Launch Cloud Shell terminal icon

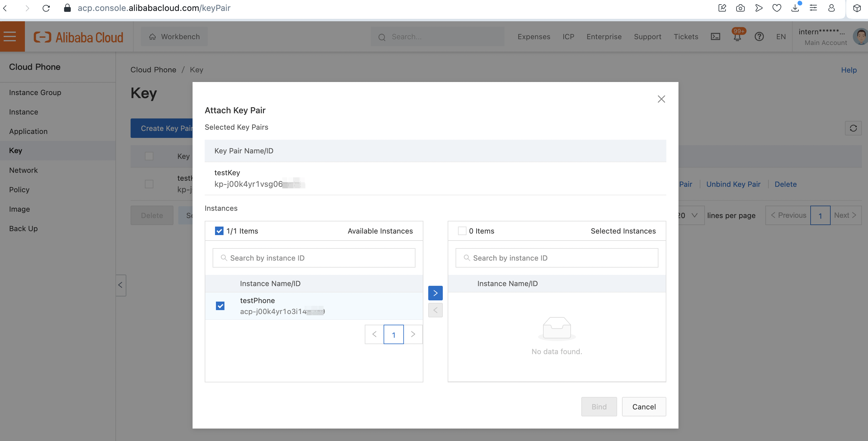coord(715,36)
